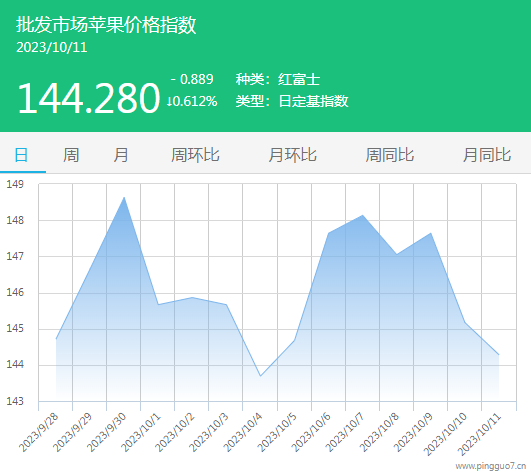Click the 2023/10/1 x-axis date label
This screenshot has height=476, width=531.
141,432
